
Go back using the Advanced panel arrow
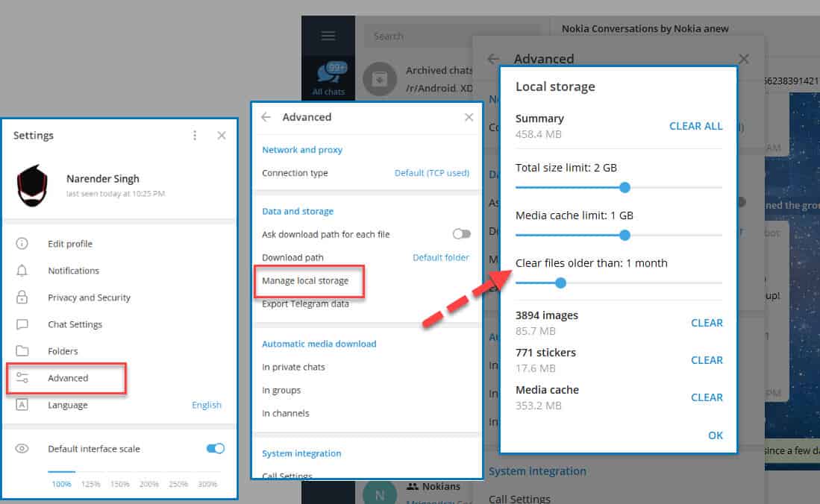tap(266, 117)
